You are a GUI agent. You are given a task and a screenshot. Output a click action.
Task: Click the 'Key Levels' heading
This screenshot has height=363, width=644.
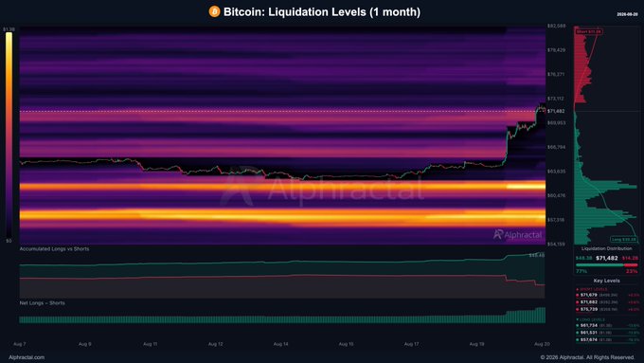[607, 281]
